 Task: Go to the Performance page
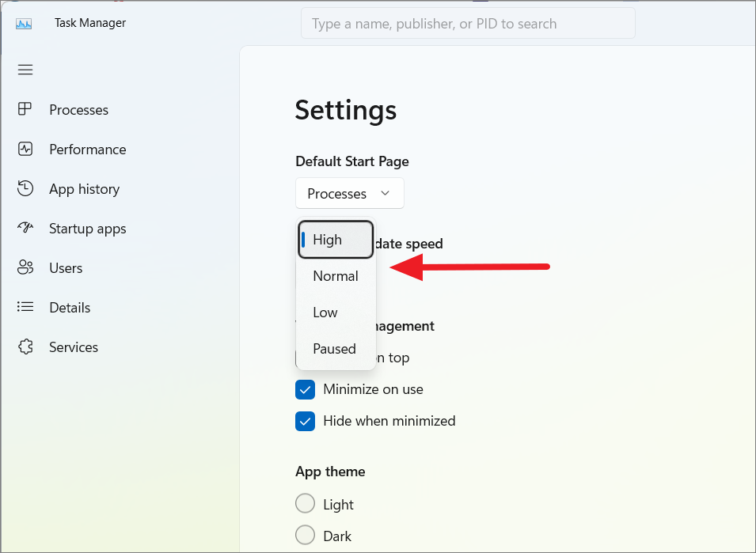click(x=88, y=150)
